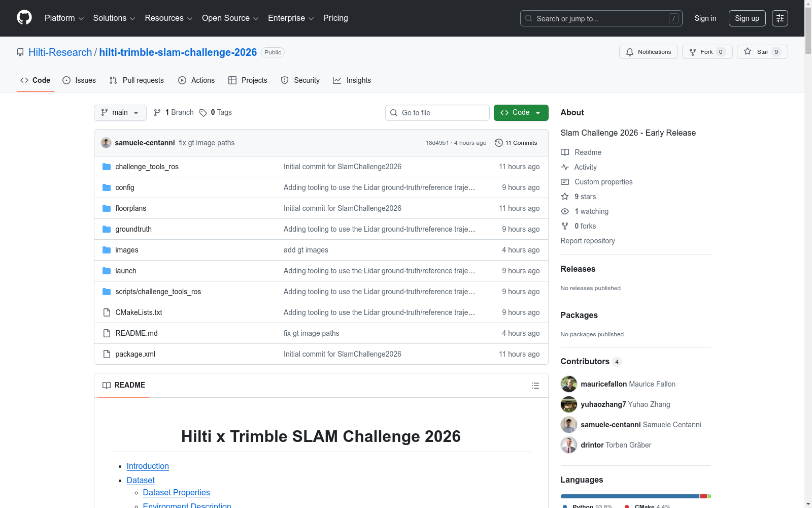Click the Search or jump to field
Screen dimensions: 812x508
(x=601, y=18)
